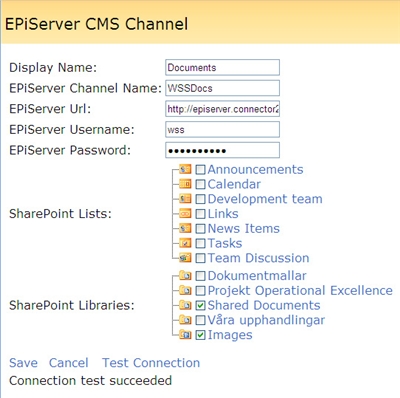Check the Announcements checkbox
400x398 pixels.
point(200,170)
